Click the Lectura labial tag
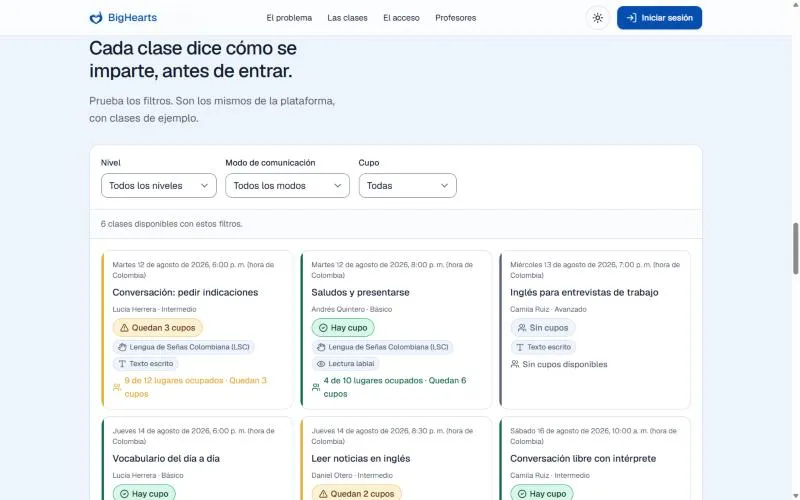 [345, 364]
